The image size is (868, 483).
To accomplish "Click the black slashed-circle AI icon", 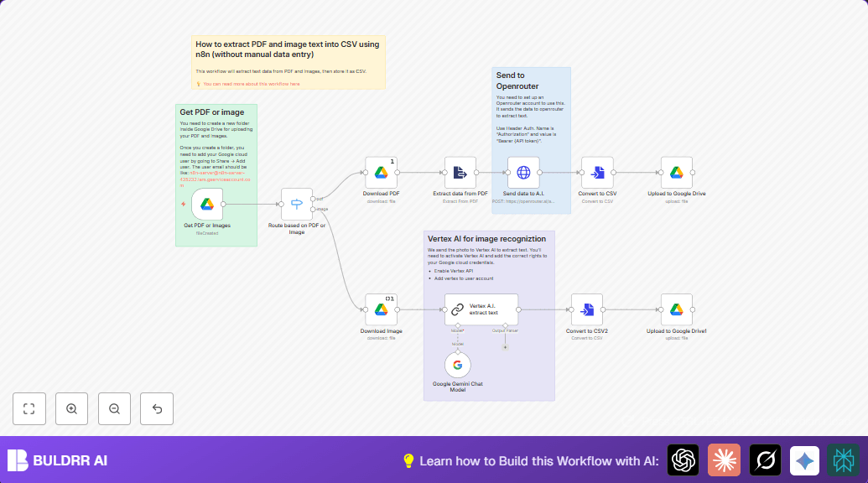I will pyautogui.click(x=765, y=460).
